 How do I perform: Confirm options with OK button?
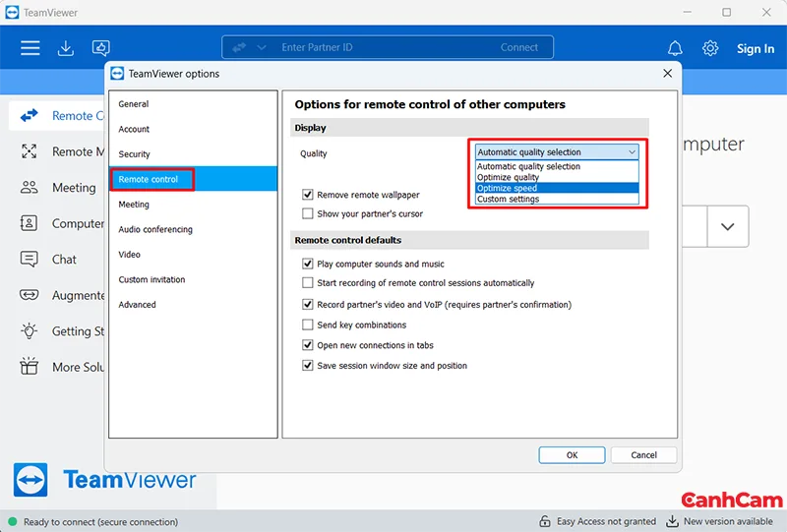[x=572, y=455]
